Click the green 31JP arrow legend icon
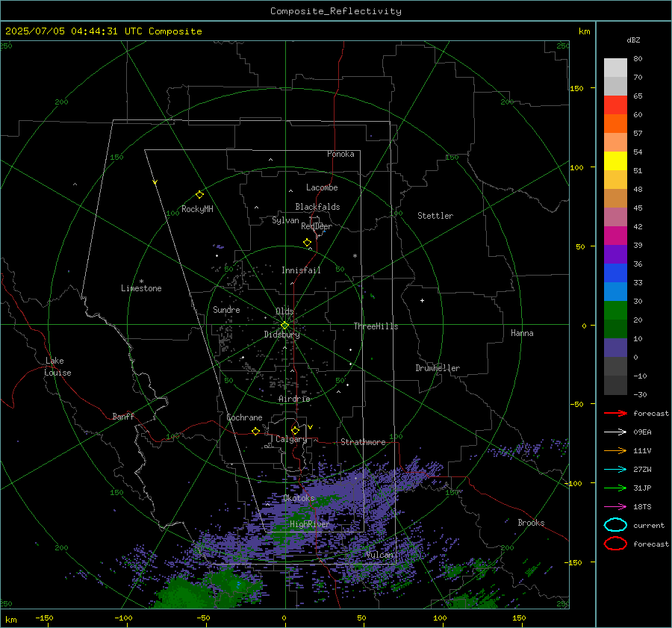Image resolution: width=672 pixels, height=628 pixels. coord(615,488)
